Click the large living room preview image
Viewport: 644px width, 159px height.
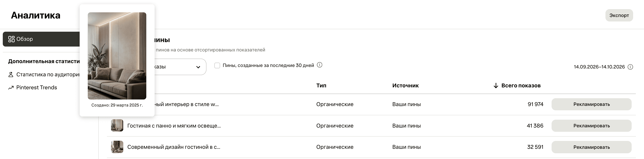117,56
